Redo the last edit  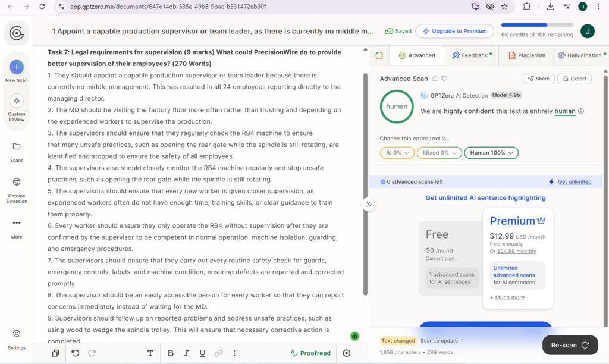tap(92, 353)
